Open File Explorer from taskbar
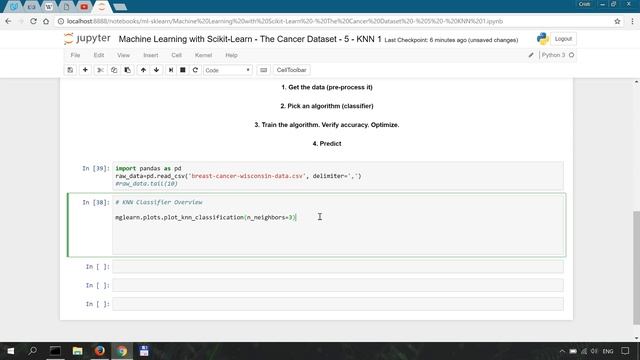 (77, 351)
